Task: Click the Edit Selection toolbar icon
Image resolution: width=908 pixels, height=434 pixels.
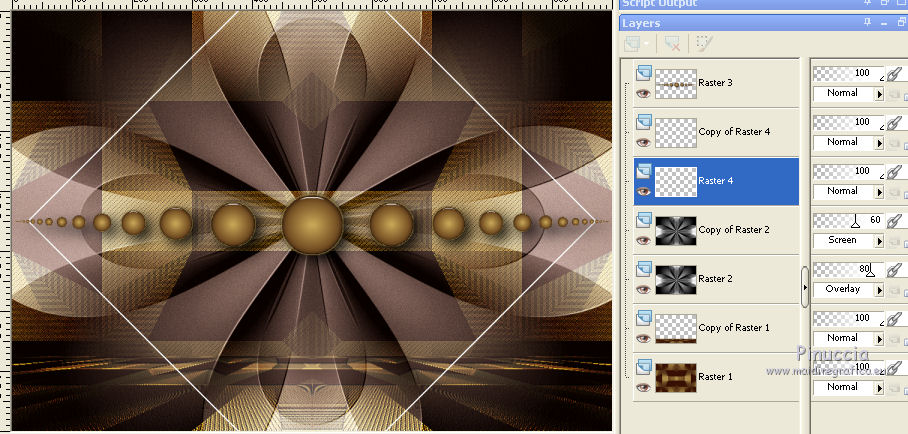Action: coord(704,43)
